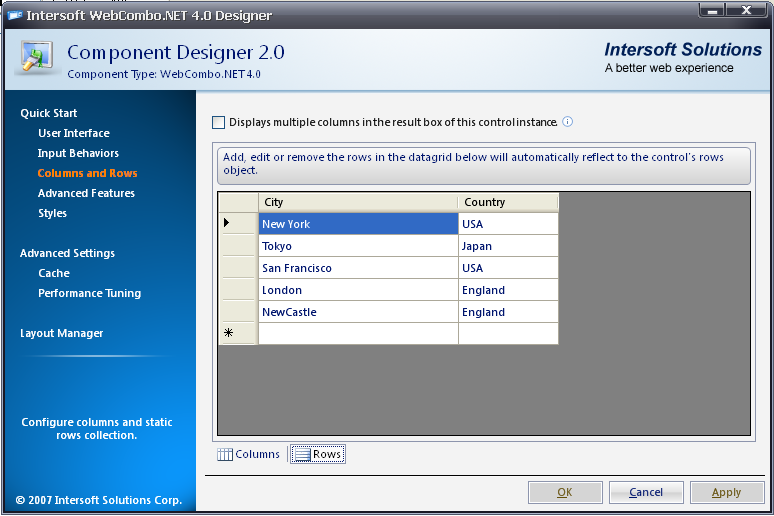Click the Apply button
Screen dimensions: 774x516
point(726,492)
